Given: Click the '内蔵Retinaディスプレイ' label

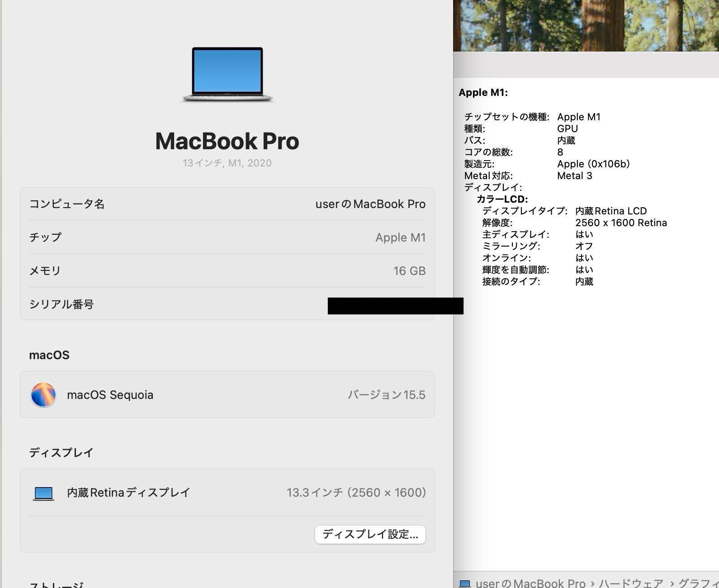Looking at the screenshot, I should pos(128,493).
